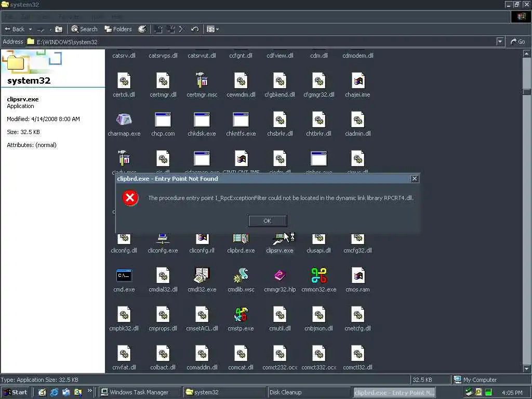
Task: Click the Start button on the taskbar
Action: [x=16, y=392]
